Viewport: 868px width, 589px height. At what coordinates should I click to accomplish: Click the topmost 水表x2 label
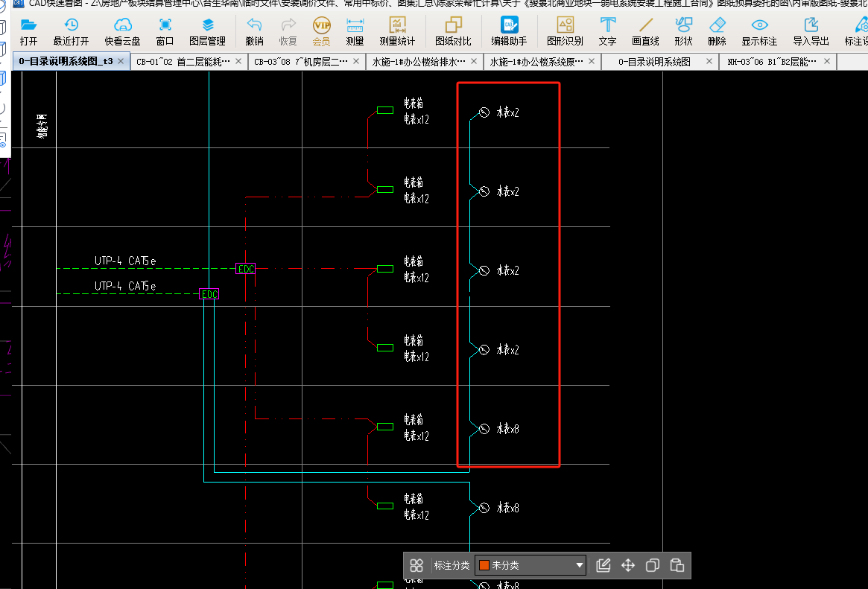[507, 112]
